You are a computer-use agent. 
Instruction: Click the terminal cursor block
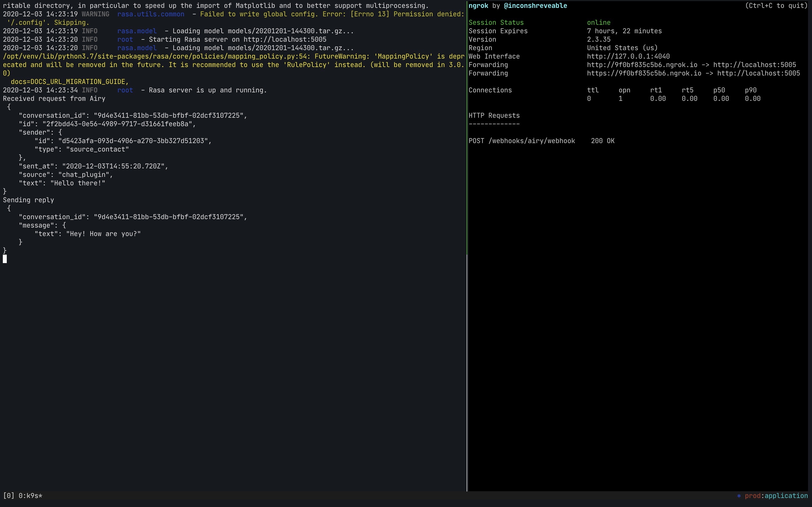tap(5, 259)
